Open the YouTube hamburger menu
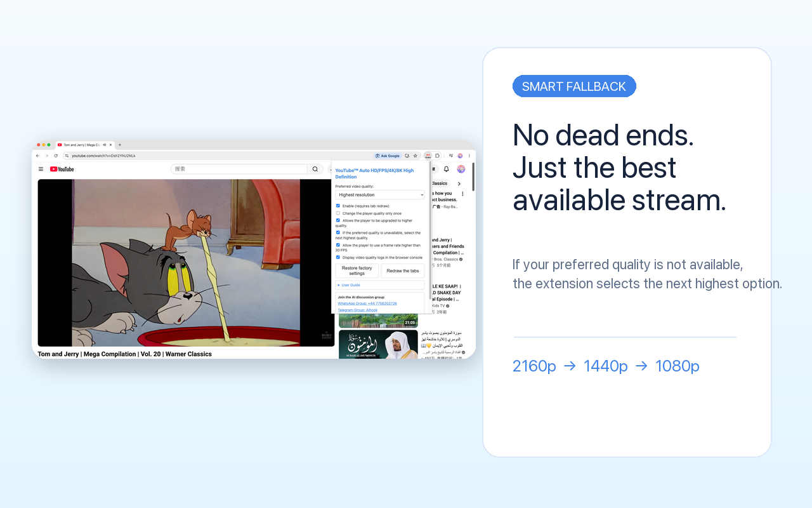 click(x=41, y=169)
